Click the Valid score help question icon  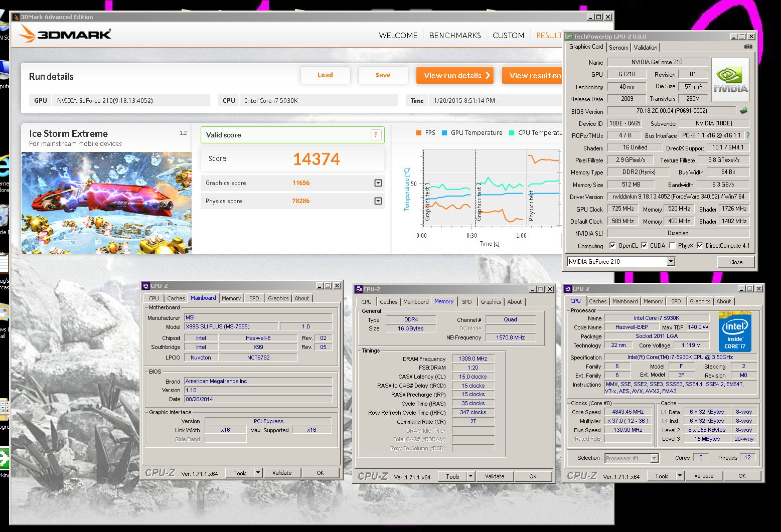click(x=376, y=135)
